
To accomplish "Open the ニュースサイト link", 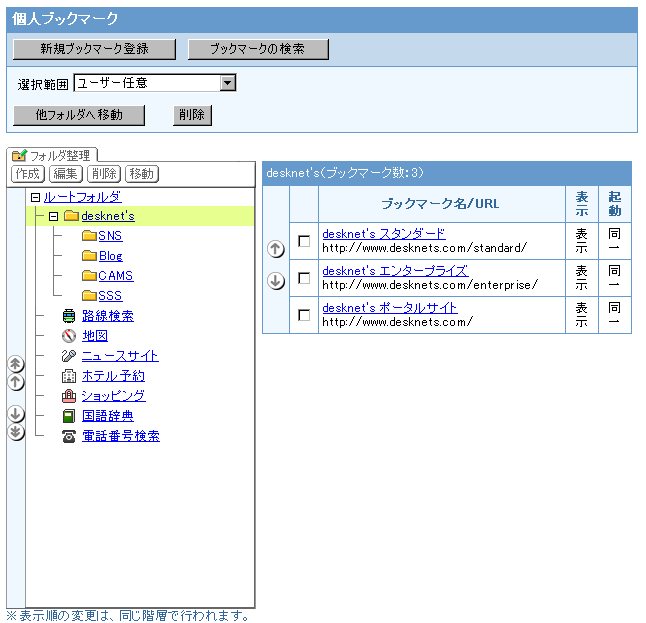I will (120, 356).
